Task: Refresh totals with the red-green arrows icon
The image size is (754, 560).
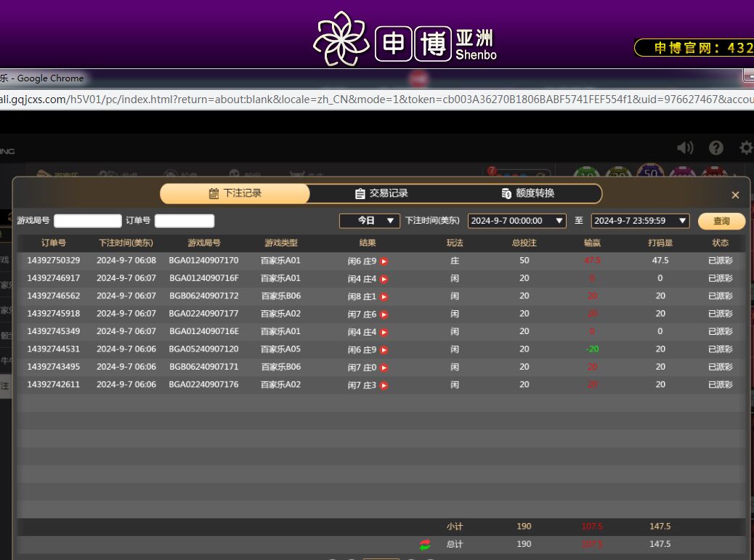Action: [x=425, y=545]
